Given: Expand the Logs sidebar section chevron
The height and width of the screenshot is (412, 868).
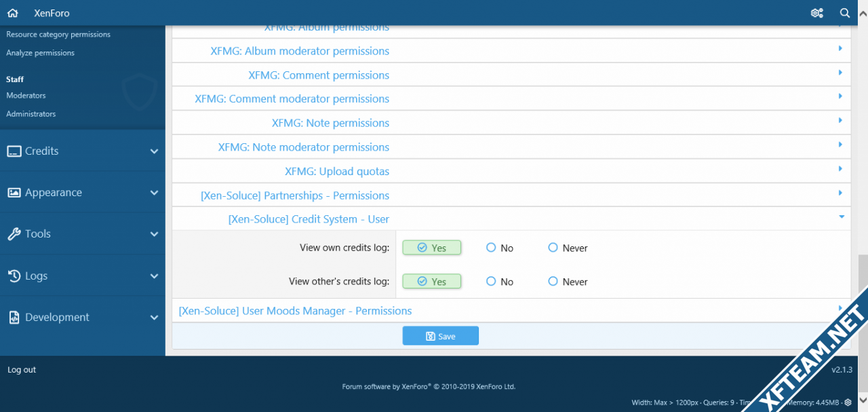Looking at the screenshot, I should (x=154, y=276).
